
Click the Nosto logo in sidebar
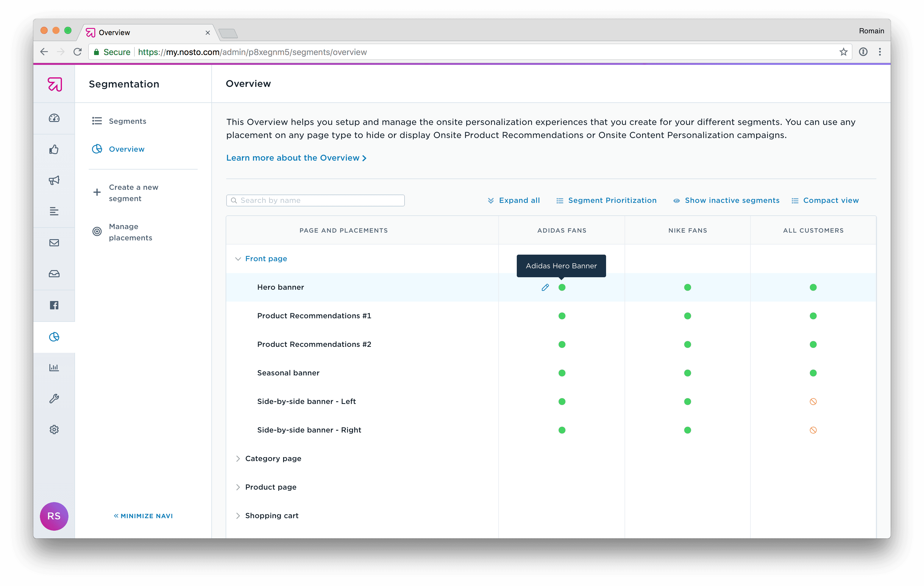pyautogui.click(x=54, y=84)
